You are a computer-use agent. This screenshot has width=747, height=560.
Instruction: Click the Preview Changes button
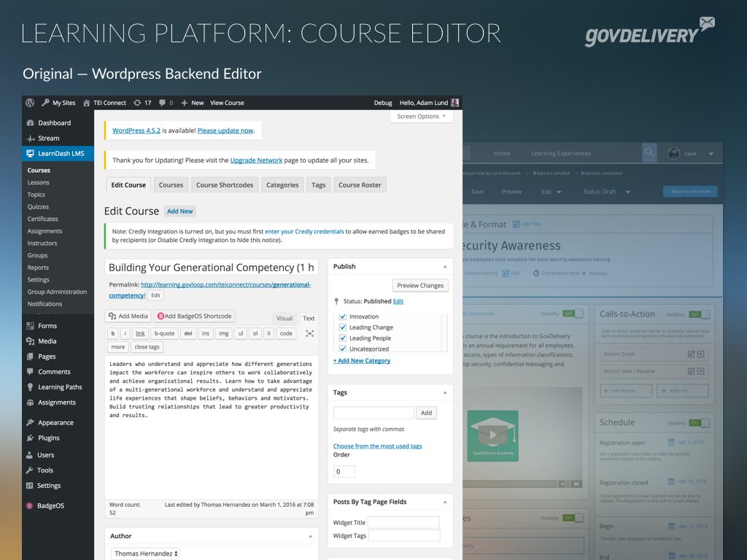(420, 285)
